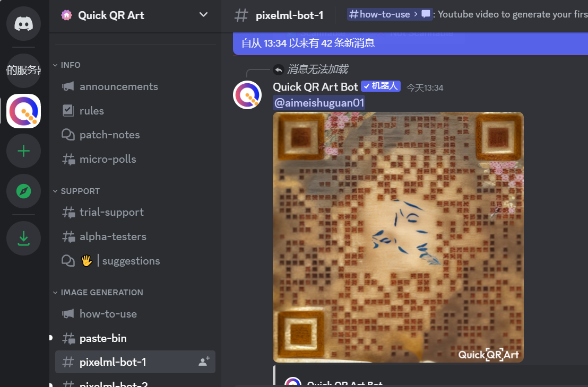The height and width of the screenshot is (387, 588).
Task: Select the Quick QR Art server icon
Action: (24, 111)
